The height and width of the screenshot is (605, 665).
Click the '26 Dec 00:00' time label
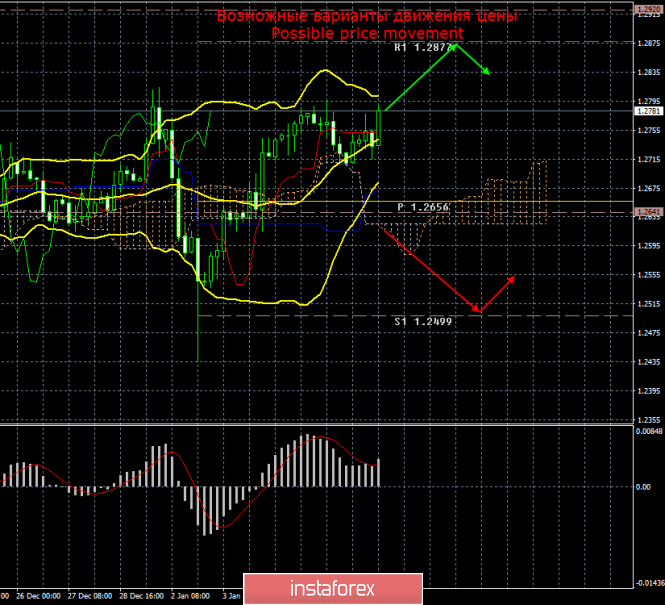(39, 596)
